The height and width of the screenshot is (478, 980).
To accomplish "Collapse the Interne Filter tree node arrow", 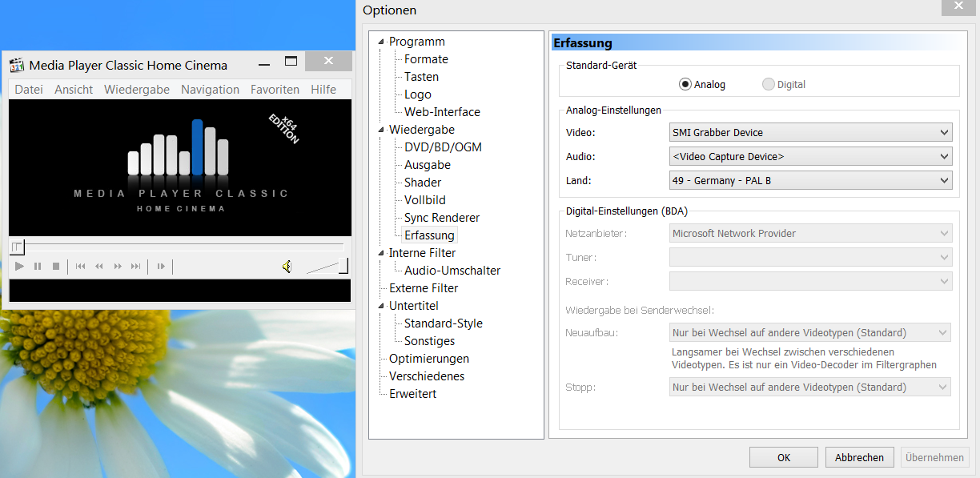I will pyautogui.click(x=381, y=253).
